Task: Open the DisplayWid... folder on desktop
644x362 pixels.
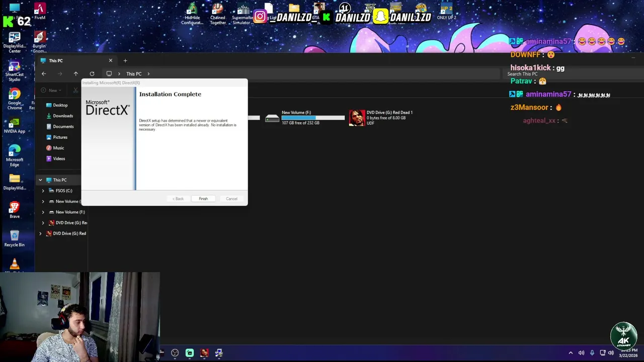Action: pos(15,182)
